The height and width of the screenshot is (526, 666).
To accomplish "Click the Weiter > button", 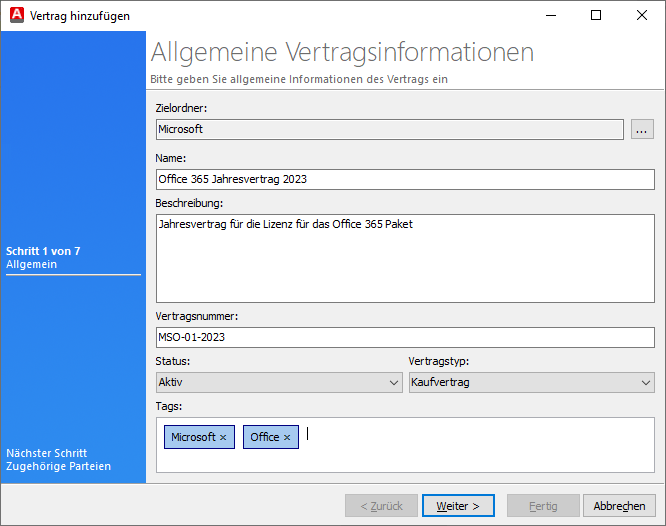I will coord(458,506).
